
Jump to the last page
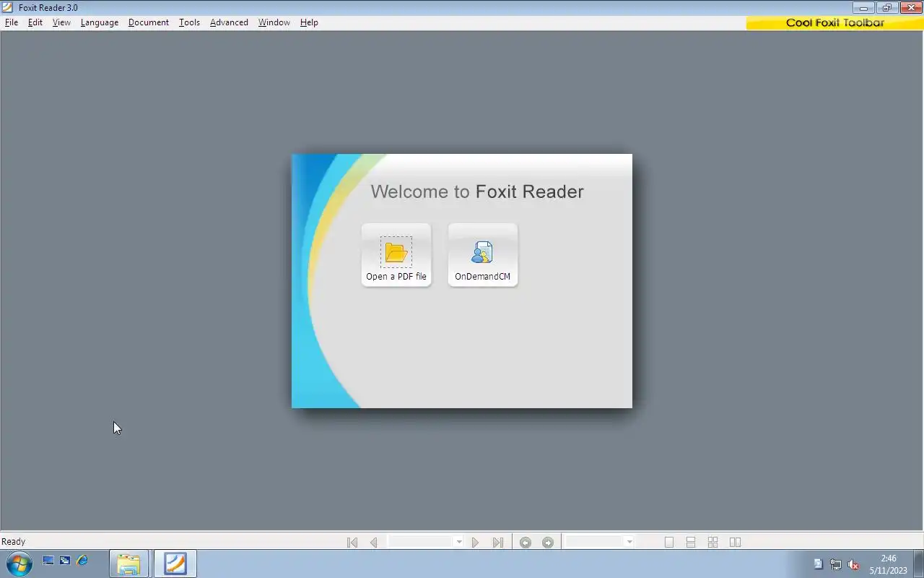(497, 542)
